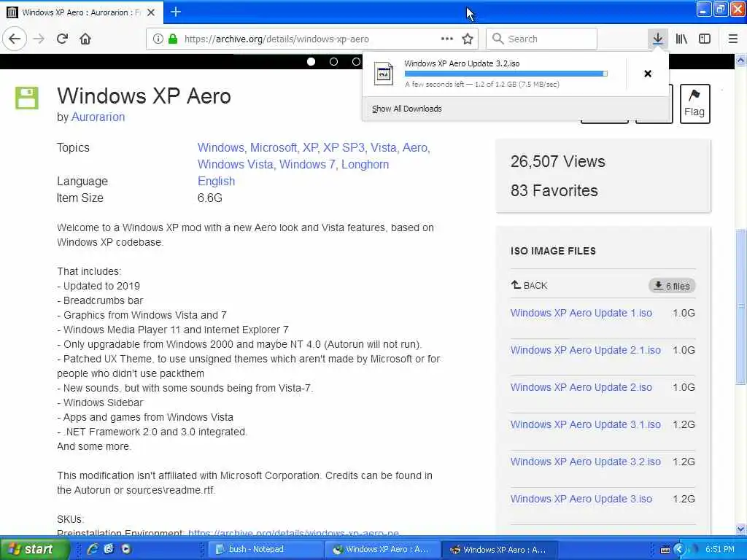Image resolution: width=747 pixels, height=560 pixels.
Task: Download Windows XP Aero Update 3.iso
Action: coord(581,499)
